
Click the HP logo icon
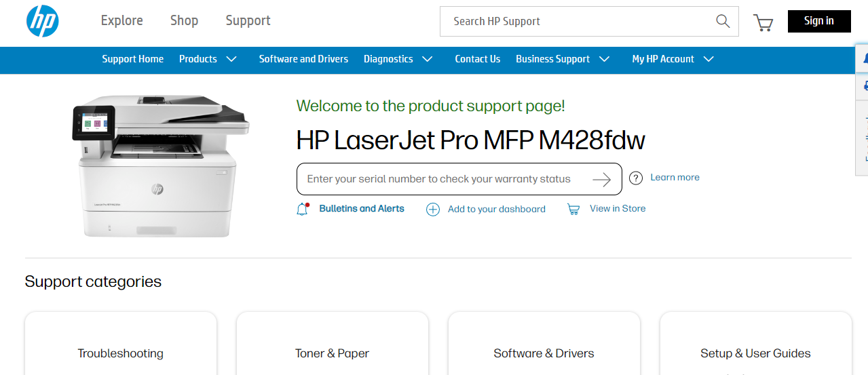43,21
